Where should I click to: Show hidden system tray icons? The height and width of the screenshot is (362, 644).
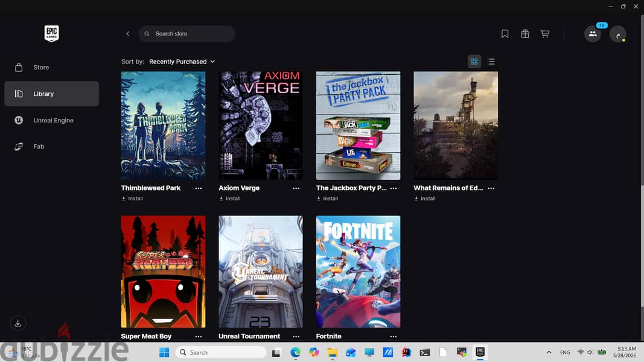pyautogui.click(x=549, y=352)
